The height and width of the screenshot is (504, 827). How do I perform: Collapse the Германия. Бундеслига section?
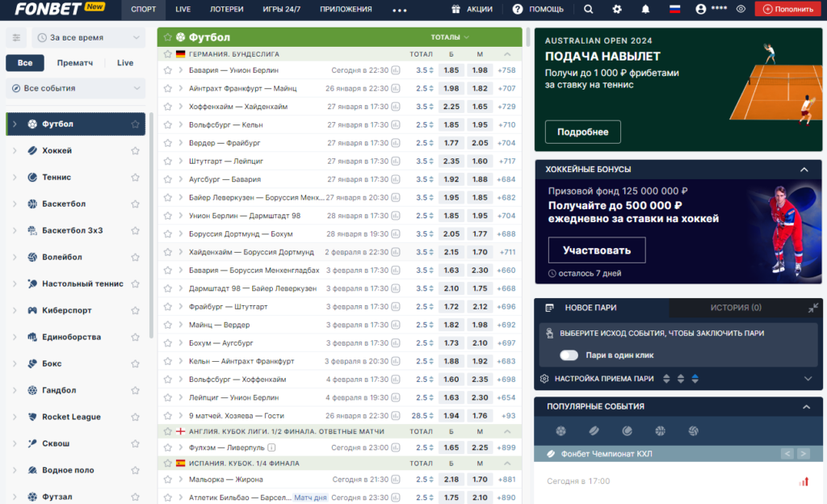[x=507, y=54]
